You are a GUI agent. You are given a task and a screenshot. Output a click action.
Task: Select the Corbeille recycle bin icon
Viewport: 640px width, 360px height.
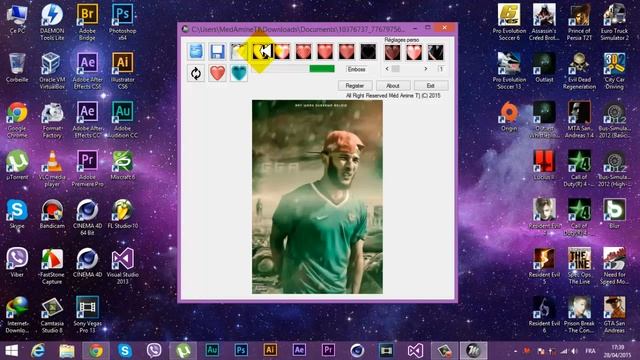(17, 68)
